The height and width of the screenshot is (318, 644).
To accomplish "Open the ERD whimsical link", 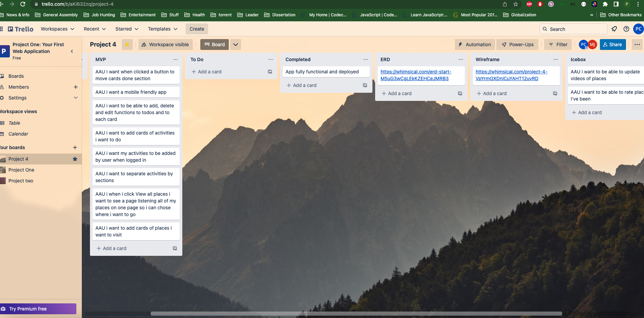I will [x=416, y=75].
